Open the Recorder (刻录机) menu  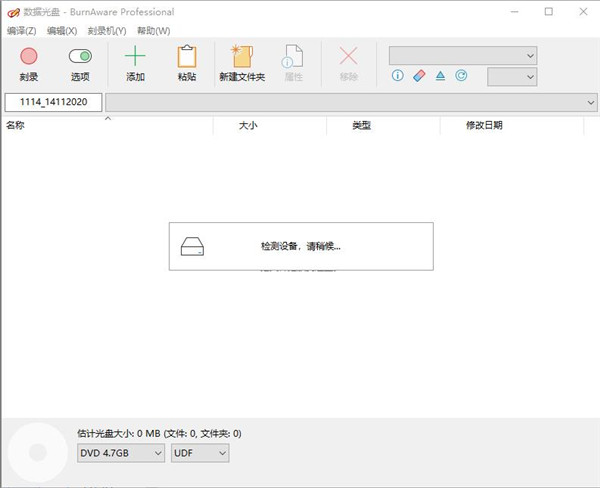tap(107, 31)
